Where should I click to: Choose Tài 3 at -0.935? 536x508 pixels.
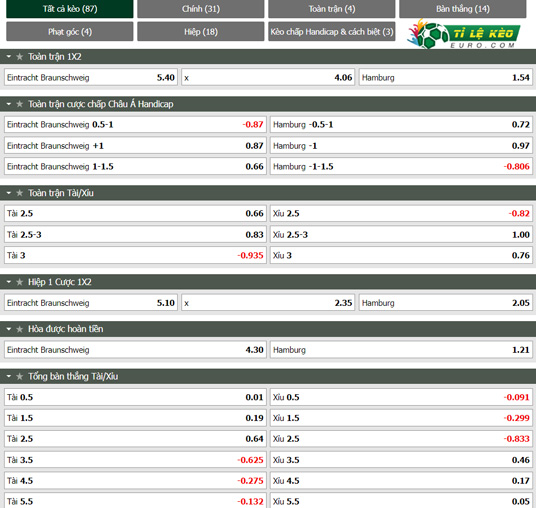click(x=135, y=255)
